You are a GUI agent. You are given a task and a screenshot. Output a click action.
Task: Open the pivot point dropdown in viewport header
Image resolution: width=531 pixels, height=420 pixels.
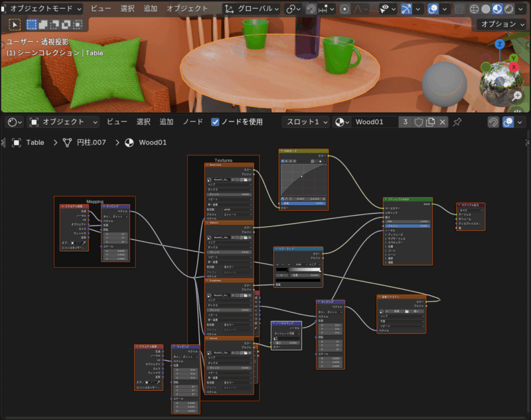tap(293, 9)
